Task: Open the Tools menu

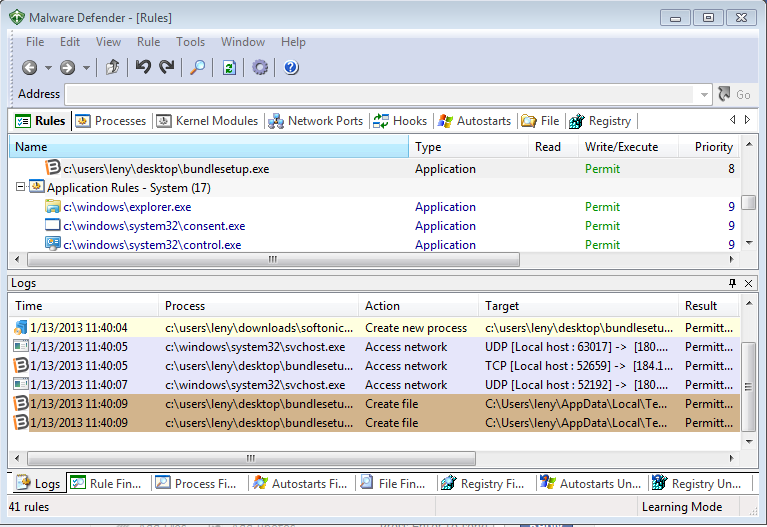Action: [x=190, y=42]
